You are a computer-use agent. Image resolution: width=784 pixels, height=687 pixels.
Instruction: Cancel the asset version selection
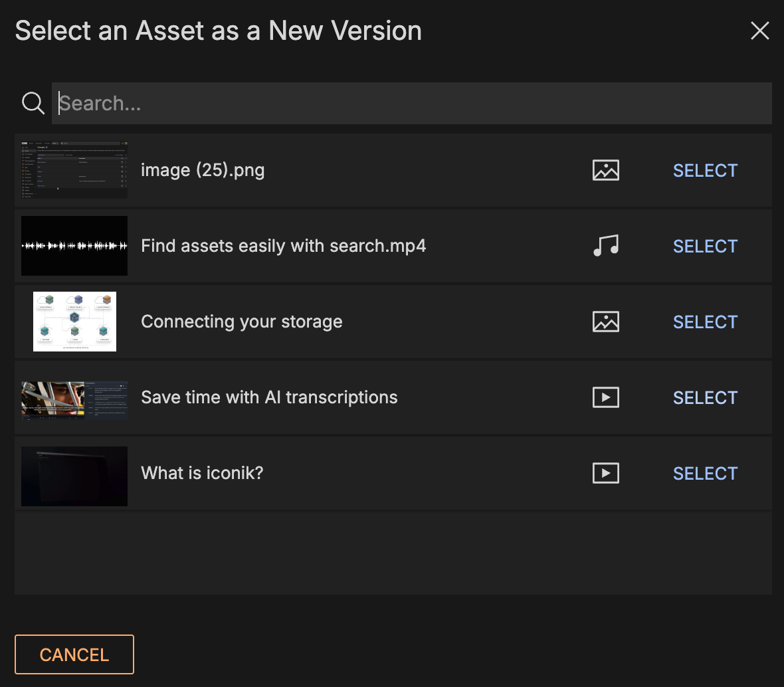[x=74, y=654]
